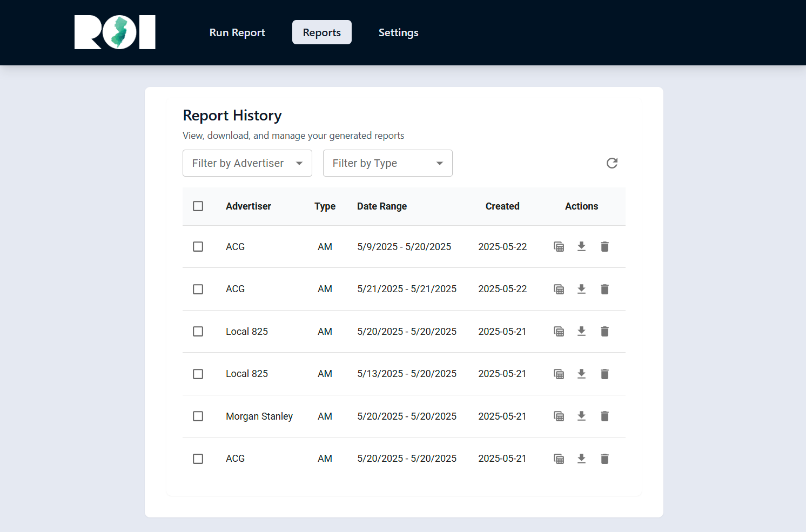The height and width of the screenshot is (532, 806).
Task: Download the Local 825 5/13/2025 - 5/20/2025 report
Action: [x=581, y=374]
